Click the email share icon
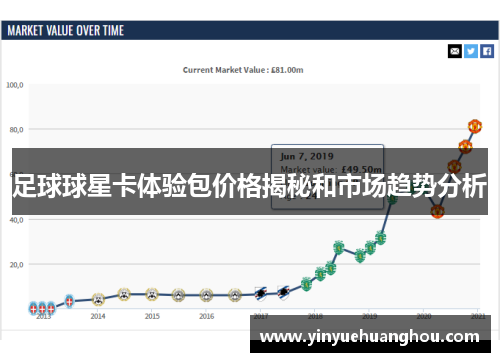This screenshot has width=500, height=362. click(455, 51)
